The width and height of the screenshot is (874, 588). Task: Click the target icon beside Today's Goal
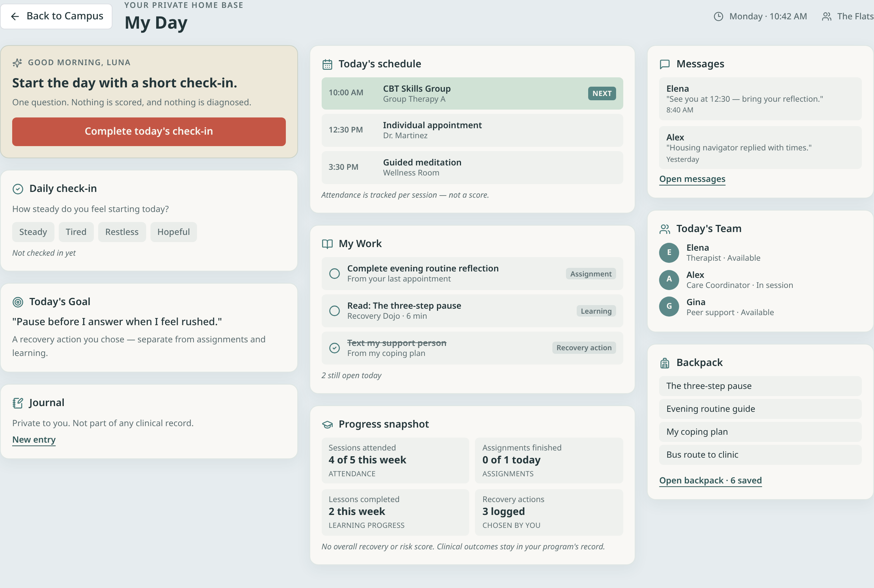[x=18, y=302]
